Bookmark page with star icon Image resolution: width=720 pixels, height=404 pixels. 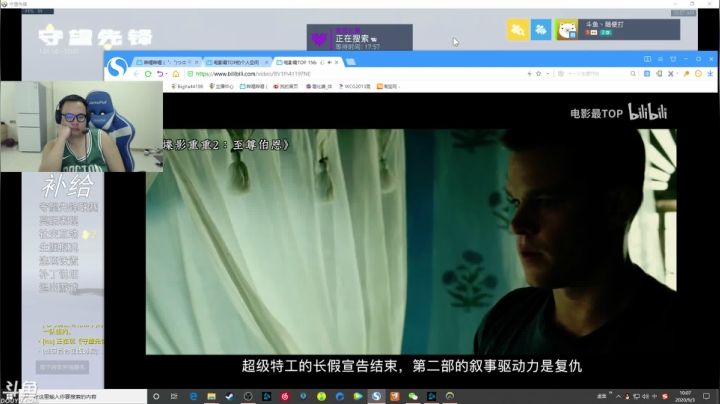(539, 74)
